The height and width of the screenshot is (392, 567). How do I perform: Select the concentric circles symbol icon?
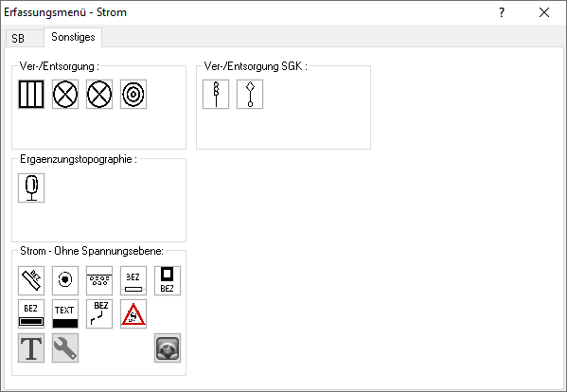(133, 95)
